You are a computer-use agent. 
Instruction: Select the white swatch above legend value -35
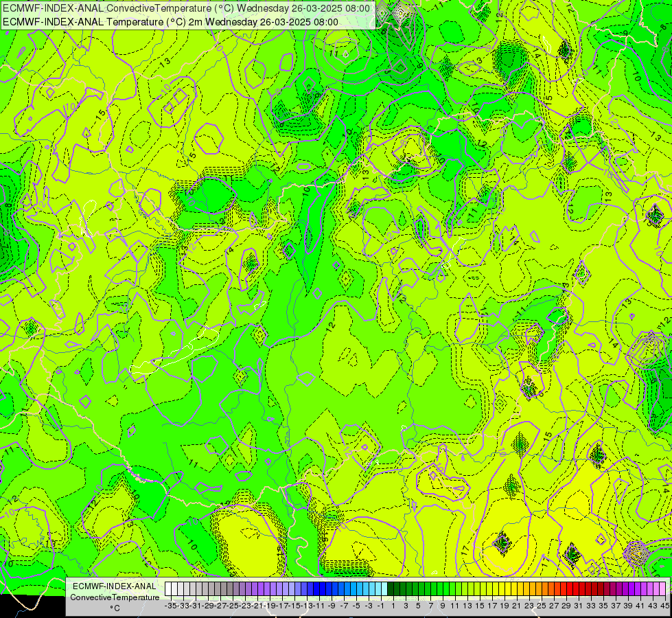[x=168, y=589]
